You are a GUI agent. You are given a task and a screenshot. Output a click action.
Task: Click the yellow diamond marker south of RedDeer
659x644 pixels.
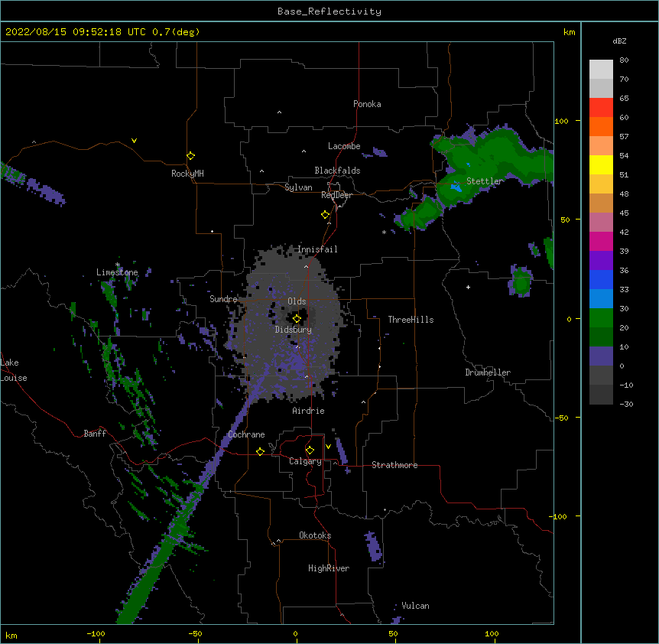point(325,215)
